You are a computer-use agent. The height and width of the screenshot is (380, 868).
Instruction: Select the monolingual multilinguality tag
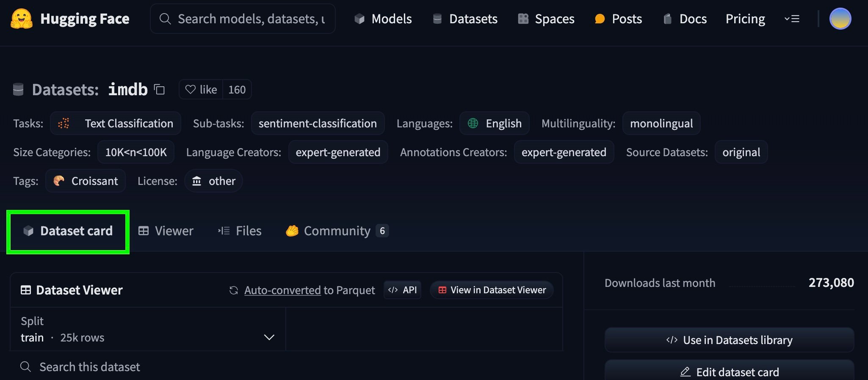(661, 123)
